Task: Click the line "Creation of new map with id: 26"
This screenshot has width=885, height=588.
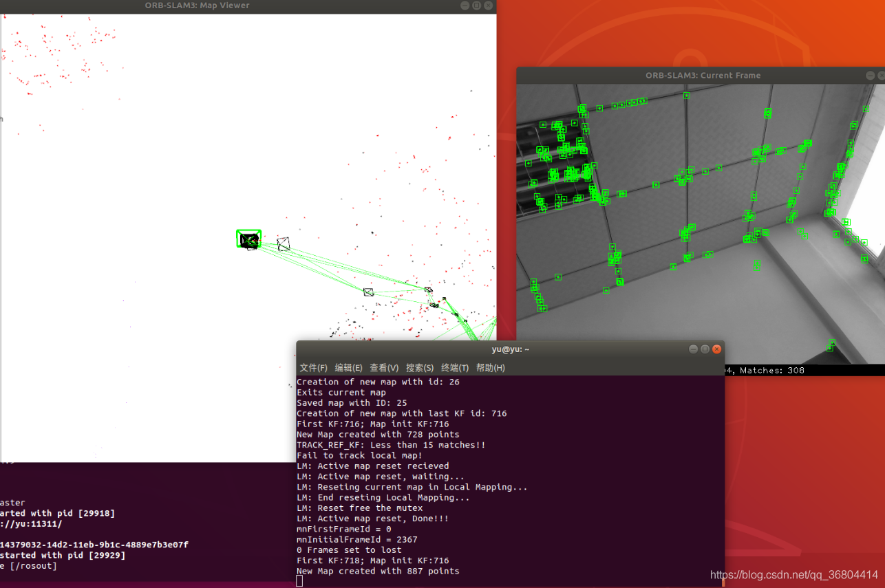Action: click(378, 382)
